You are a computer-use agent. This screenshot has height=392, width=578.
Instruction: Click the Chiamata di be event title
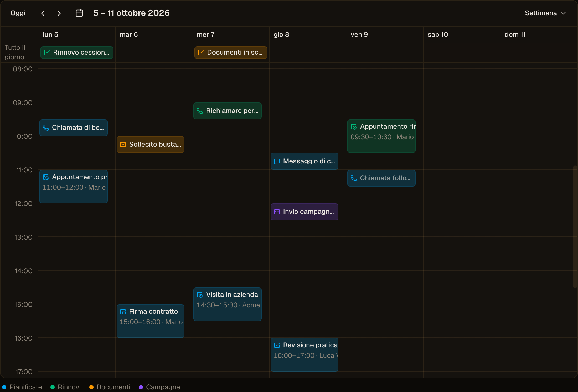click(x=78, y=127)
